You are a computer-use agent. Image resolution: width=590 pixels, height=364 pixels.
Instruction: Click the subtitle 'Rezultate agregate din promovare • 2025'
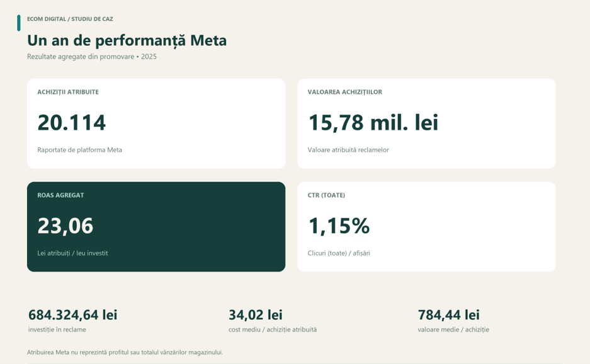92,57
